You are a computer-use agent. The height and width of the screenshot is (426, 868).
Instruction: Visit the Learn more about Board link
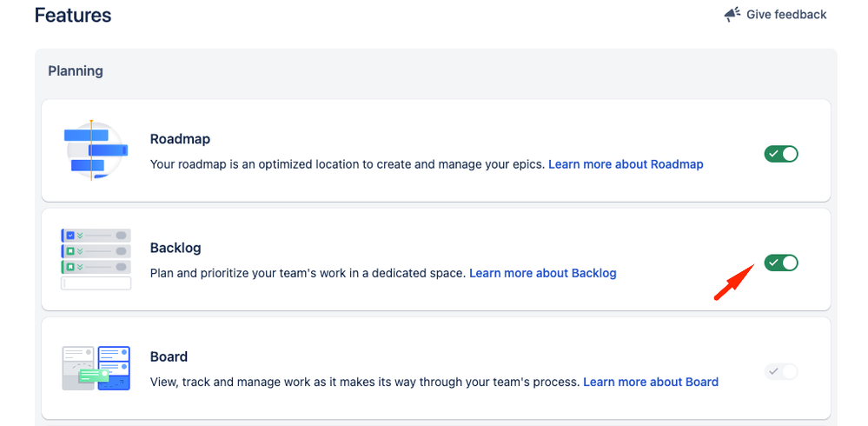pos(651,382)
